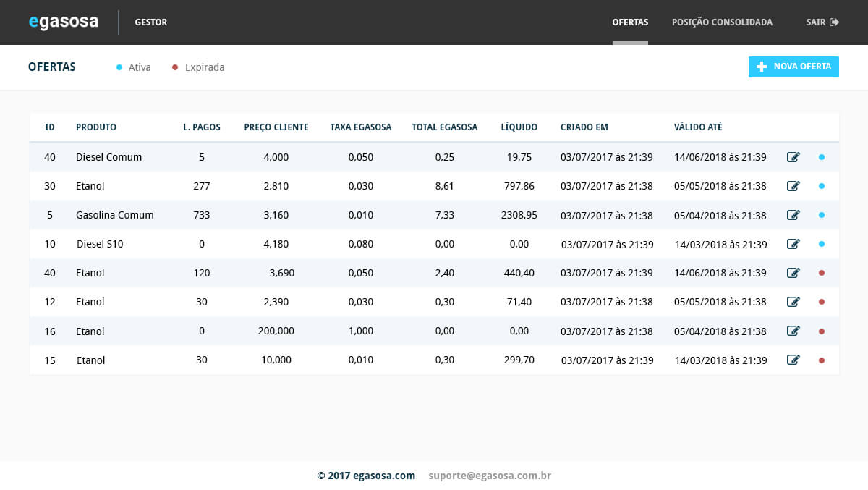Sort by Criado Em column header
This screenshot has width=868, height=490.
pyautogui.click(x=584, y=127)
